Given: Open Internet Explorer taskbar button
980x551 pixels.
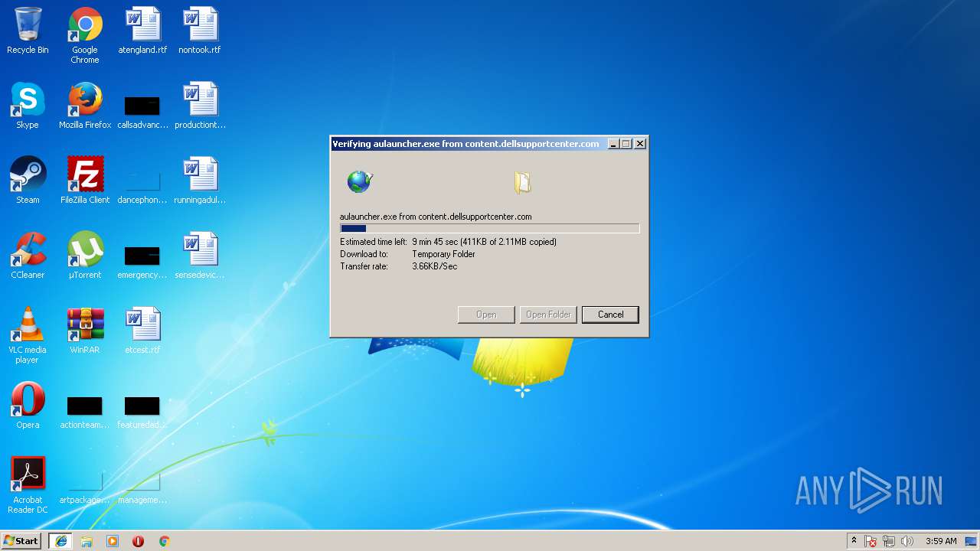Looking at the screenshot, I should point(60,541).
